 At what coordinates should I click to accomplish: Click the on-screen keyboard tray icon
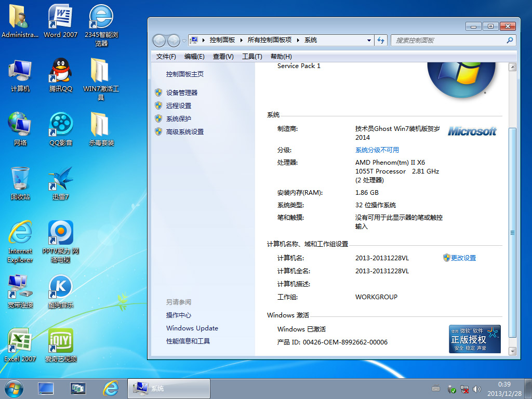[x=436, y=389]
